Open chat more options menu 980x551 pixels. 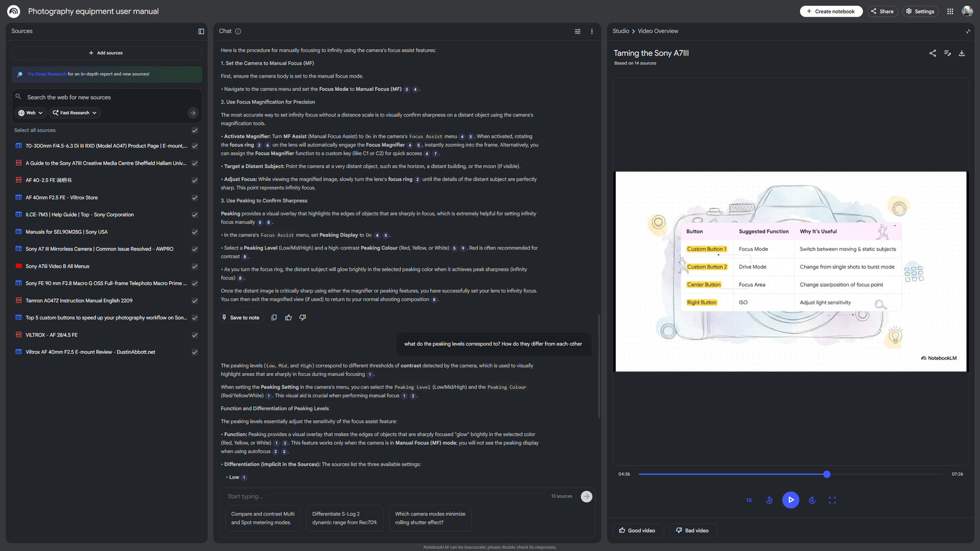coord(592,31)
